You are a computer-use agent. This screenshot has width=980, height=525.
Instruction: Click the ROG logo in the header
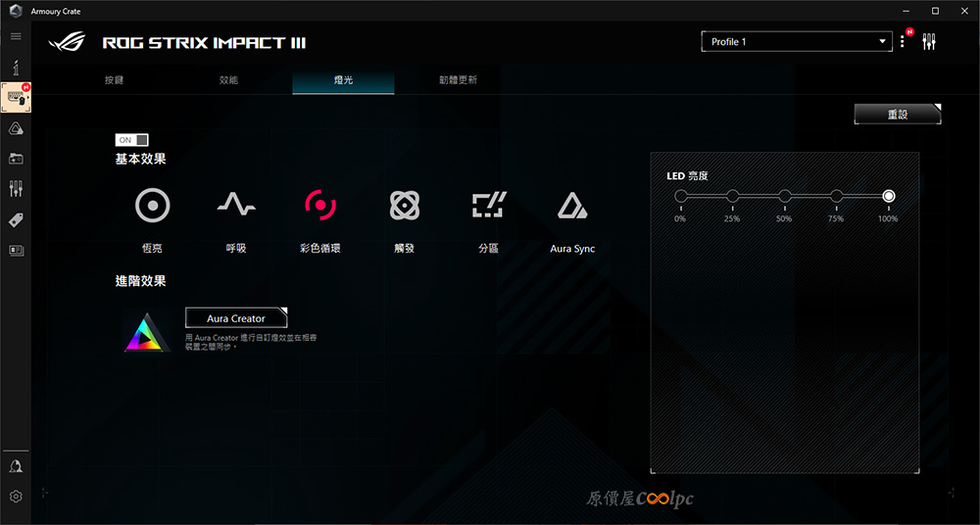68,42
